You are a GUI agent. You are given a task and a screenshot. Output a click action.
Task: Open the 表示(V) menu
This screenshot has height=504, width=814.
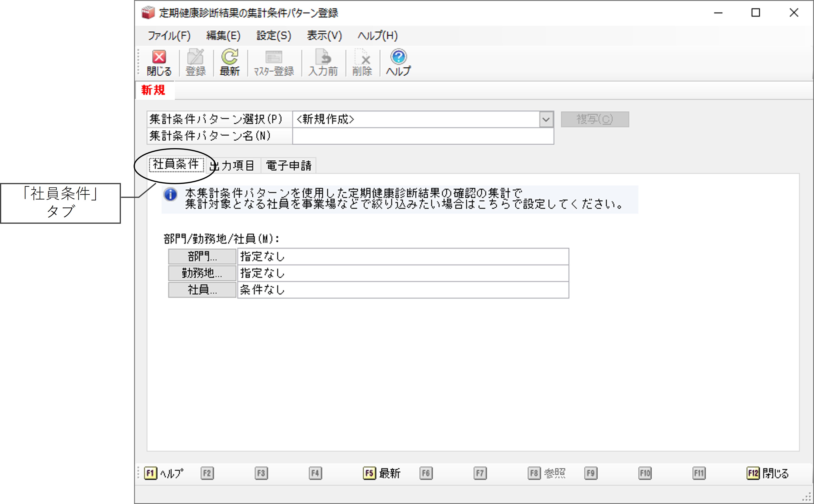click(x=325, y=35)
